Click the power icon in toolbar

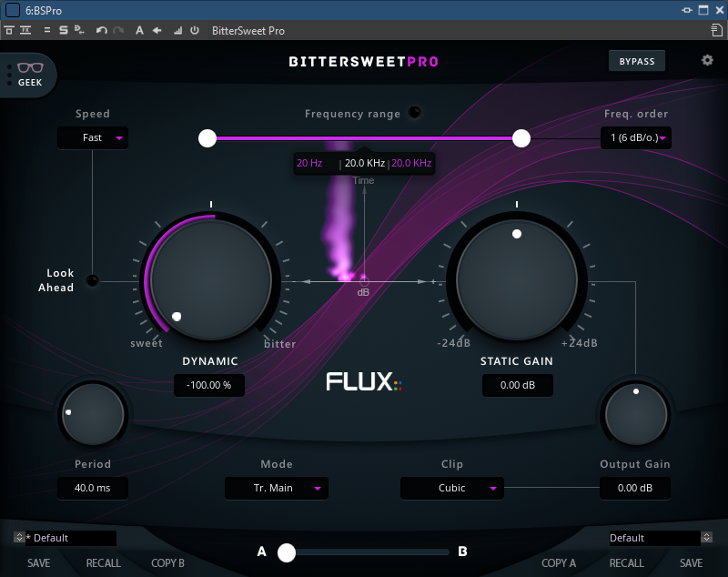click(x=194, y=30)
